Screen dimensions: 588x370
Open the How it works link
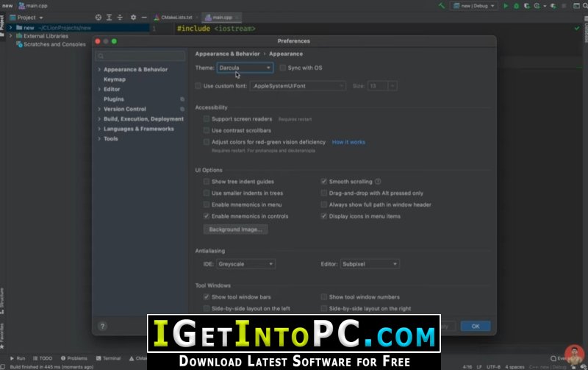(348, 142)
